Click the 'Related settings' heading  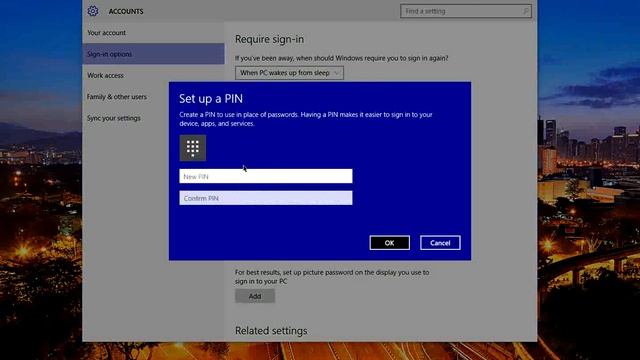tap(271, 331)
